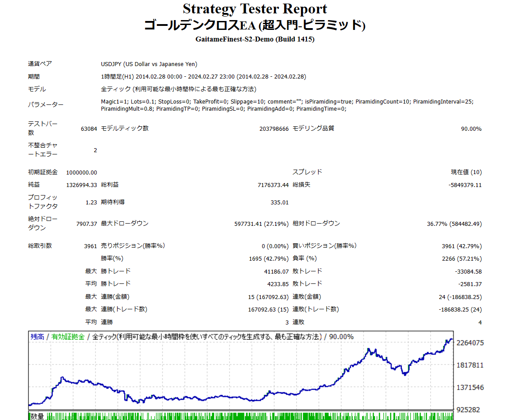Screen dimensions: 521x420
Task: Click the 期間 label
Action: point(34,77)
